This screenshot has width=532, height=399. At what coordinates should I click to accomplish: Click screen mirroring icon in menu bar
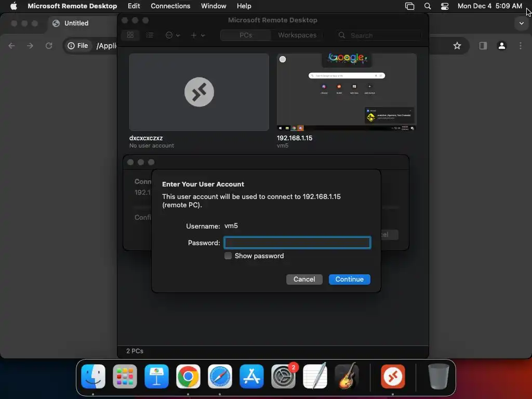point(409,6)
